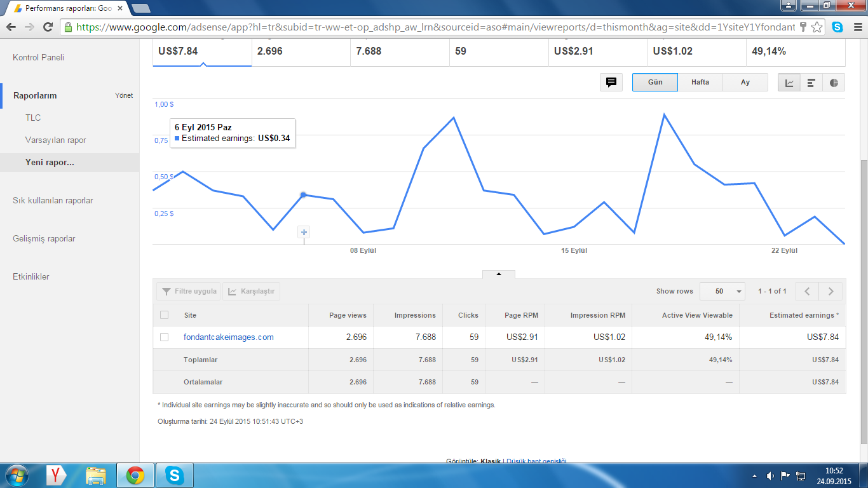Switch to line chart view icon

tap(789, 83)
